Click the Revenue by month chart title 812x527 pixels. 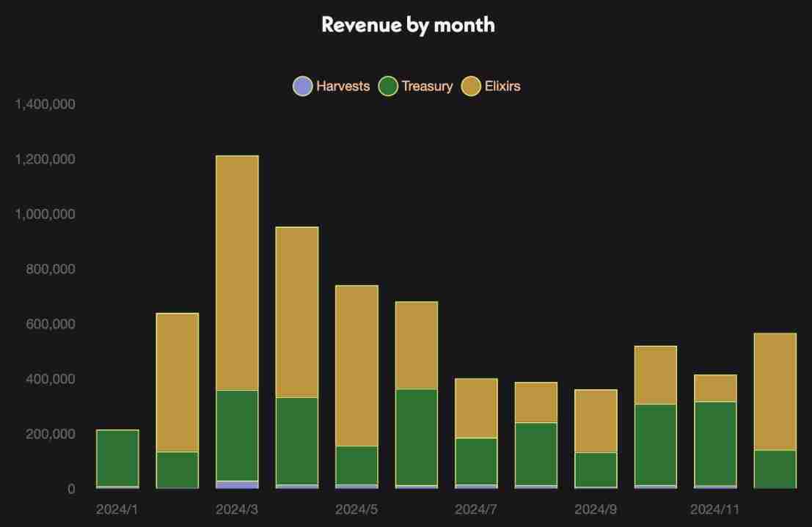408,24
